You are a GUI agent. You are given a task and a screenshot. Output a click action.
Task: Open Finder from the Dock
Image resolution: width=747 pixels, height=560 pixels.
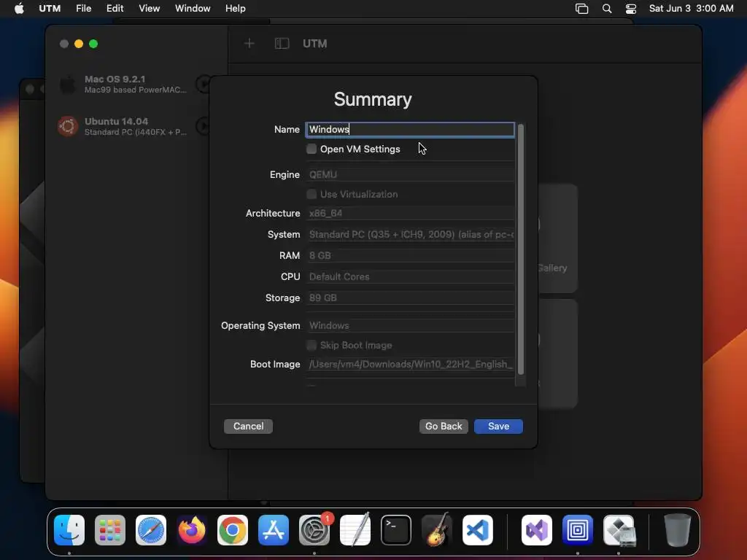coord(69,529)
